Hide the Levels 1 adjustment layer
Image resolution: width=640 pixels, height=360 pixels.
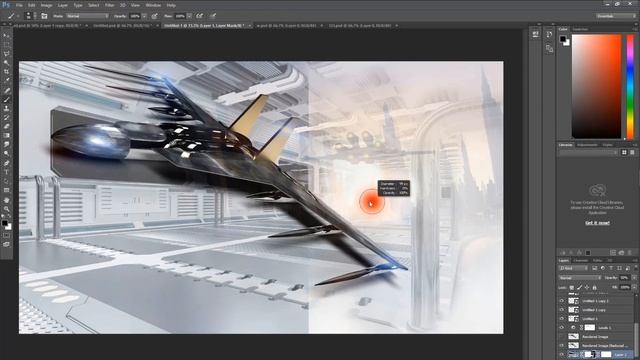(562, 328)
